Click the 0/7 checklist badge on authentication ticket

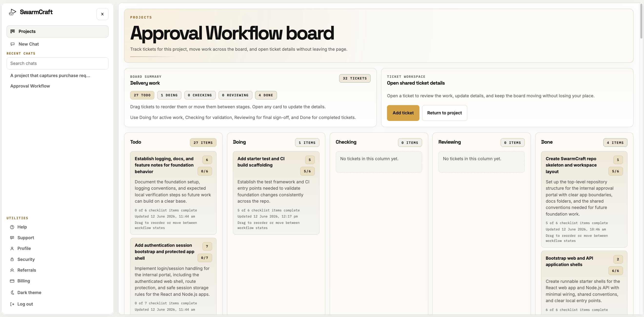pos(205,258)
